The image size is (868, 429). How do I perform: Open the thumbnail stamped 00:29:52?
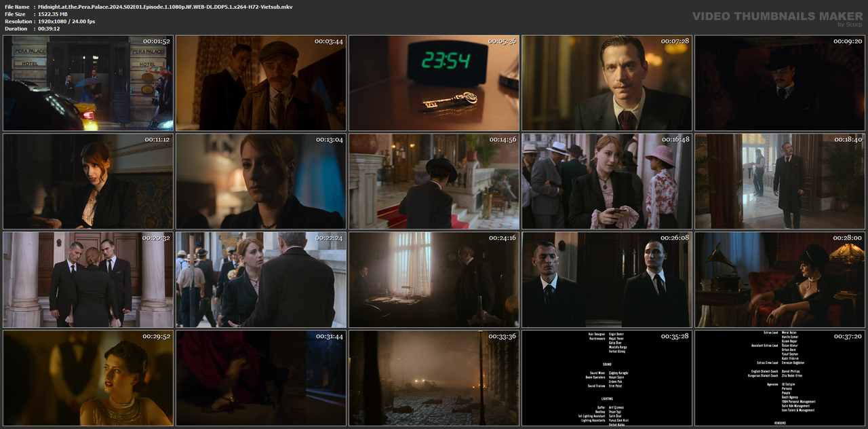click(x=88, y=378)
